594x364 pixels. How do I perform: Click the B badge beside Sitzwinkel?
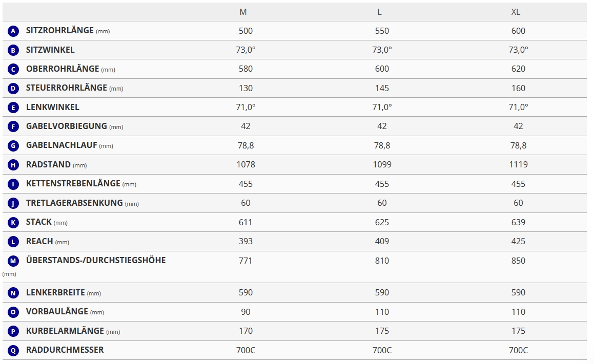pyautogui.click(x=13, y=50)
